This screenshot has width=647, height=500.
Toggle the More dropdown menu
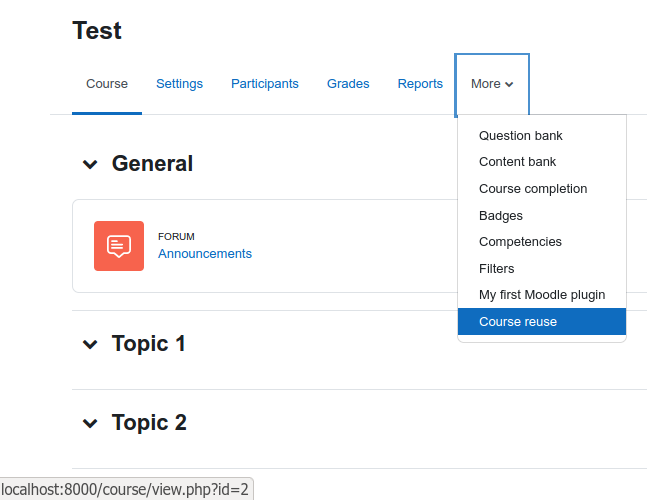point(492,84)
